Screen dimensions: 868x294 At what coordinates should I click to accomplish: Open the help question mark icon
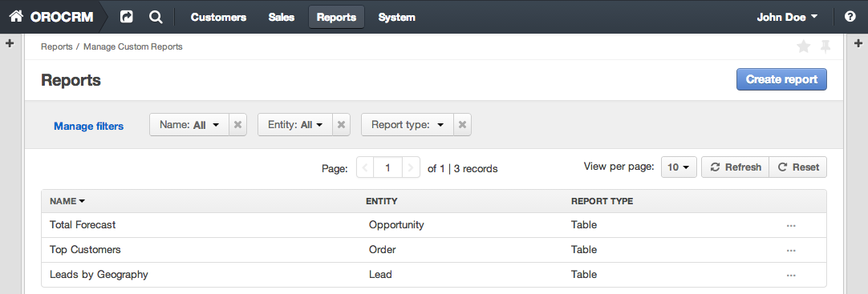pos(850,17)
